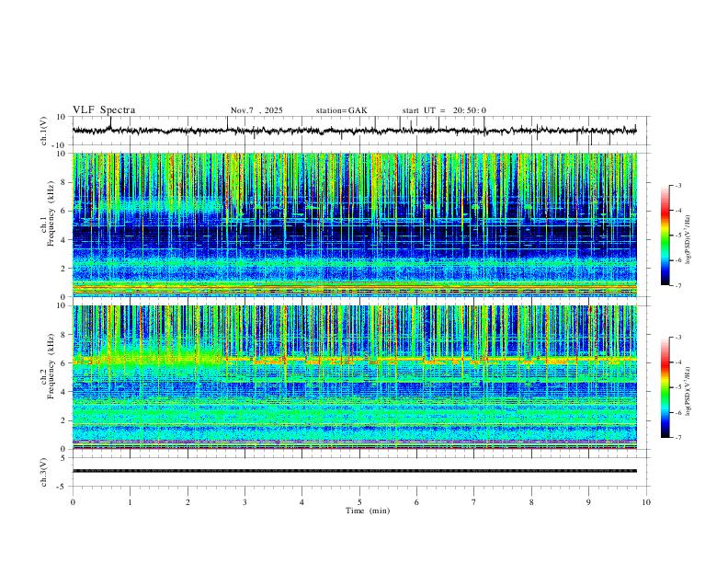Click the 8 minute tick label
The height and width of the screenshot is (563, 728).
[531, 502]
